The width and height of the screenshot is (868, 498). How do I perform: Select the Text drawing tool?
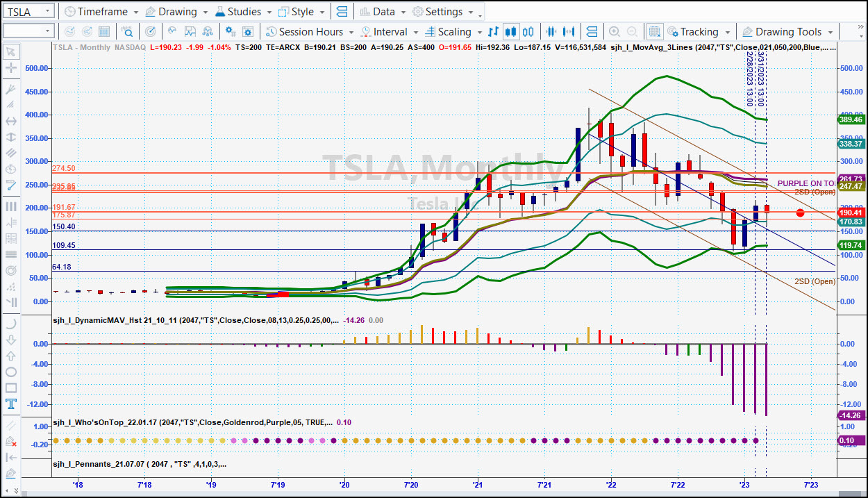point(10,404)
